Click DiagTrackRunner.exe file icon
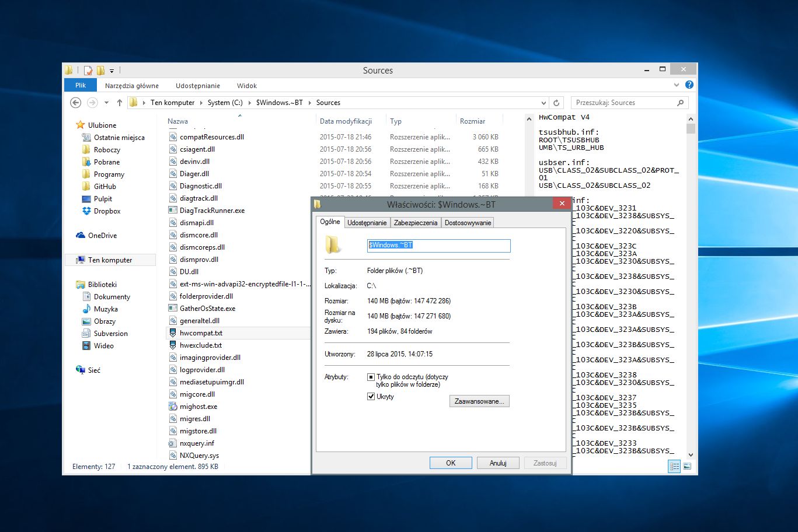Image resolution: width=798 pixels, height=532 pixels. 173,211
